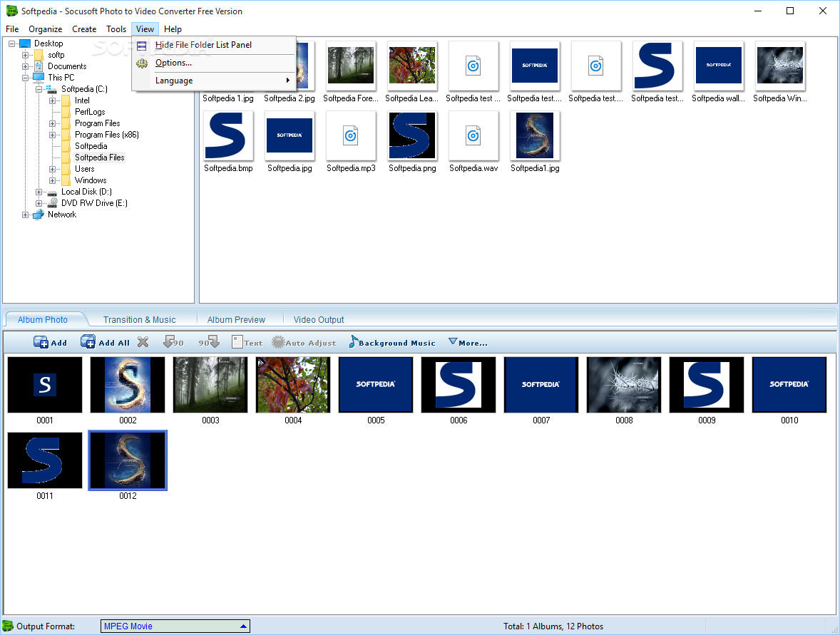
Task: Select the Softpedia.bmp file thumbnail
Action: pyautogui.click(x=228, y=136)
